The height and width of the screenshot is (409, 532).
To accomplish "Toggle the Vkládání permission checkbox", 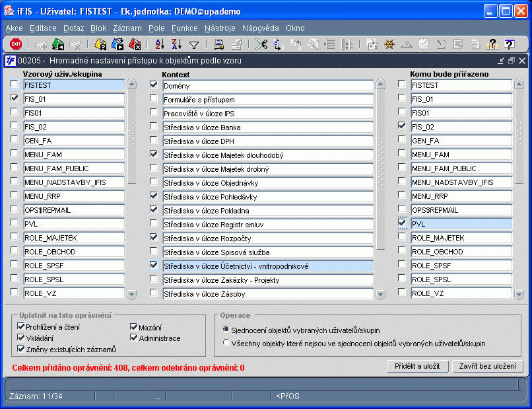I will pos(20,338).
